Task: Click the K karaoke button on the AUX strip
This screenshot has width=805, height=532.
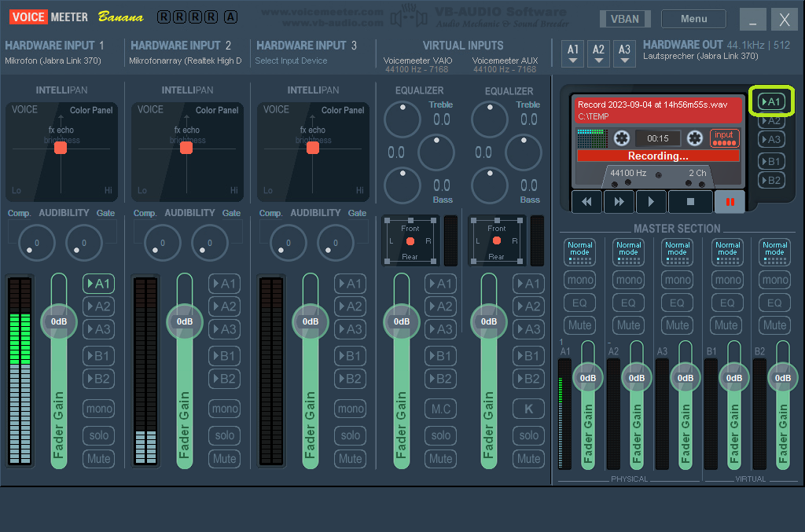Action: pos(528,409)
